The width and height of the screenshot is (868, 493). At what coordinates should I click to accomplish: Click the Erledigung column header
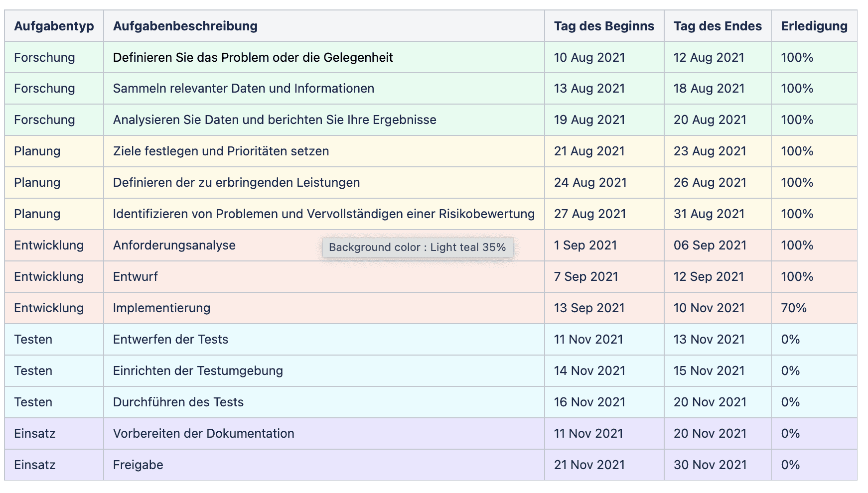(814, 26)
